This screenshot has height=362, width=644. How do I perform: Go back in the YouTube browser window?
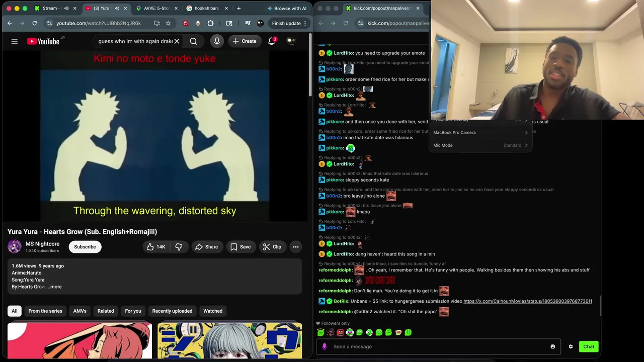click(x=10, y=23)
